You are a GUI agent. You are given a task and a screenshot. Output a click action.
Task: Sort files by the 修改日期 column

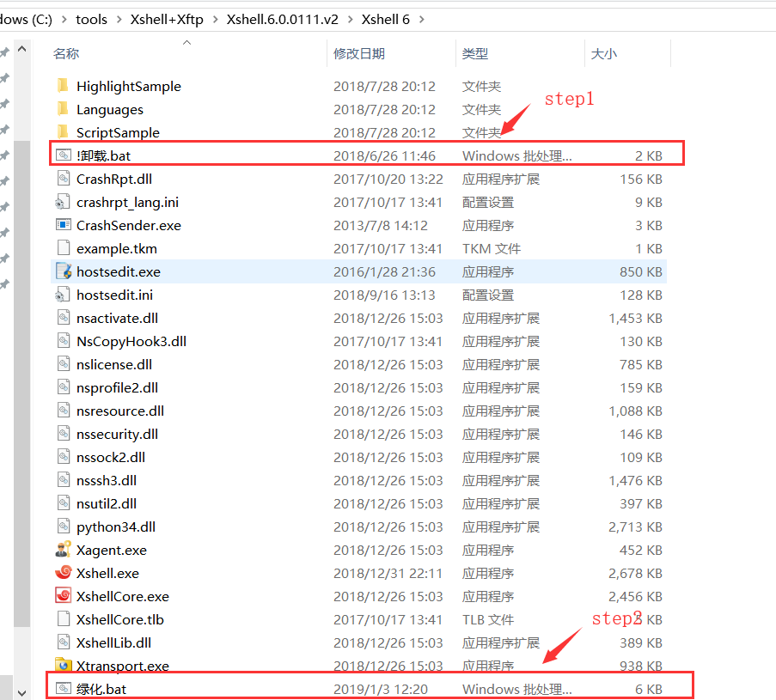coord(357,53)
